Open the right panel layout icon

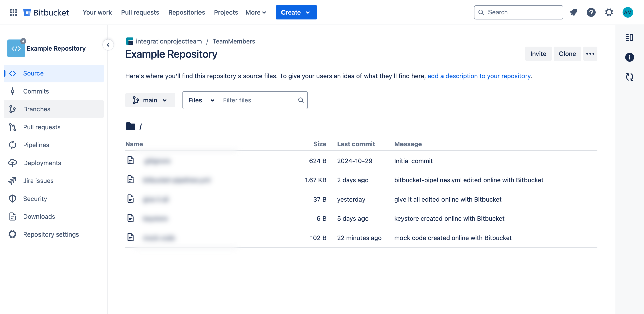(629, 38)
